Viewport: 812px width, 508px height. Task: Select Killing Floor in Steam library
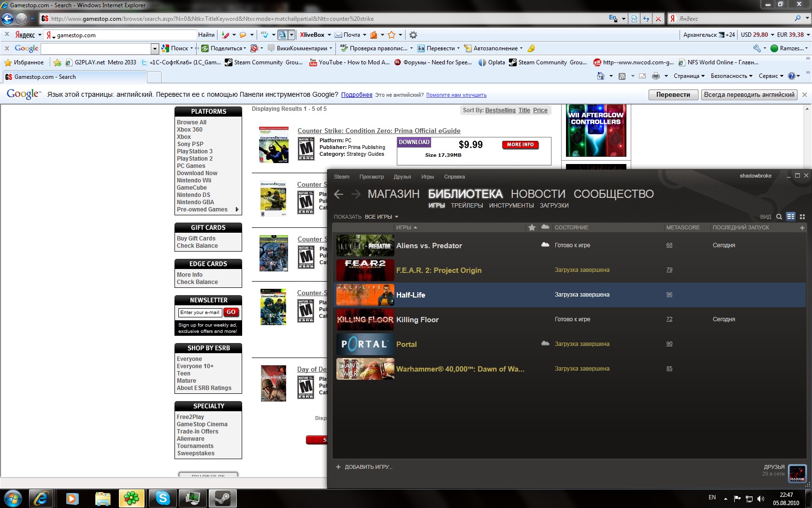pos(569,319)
